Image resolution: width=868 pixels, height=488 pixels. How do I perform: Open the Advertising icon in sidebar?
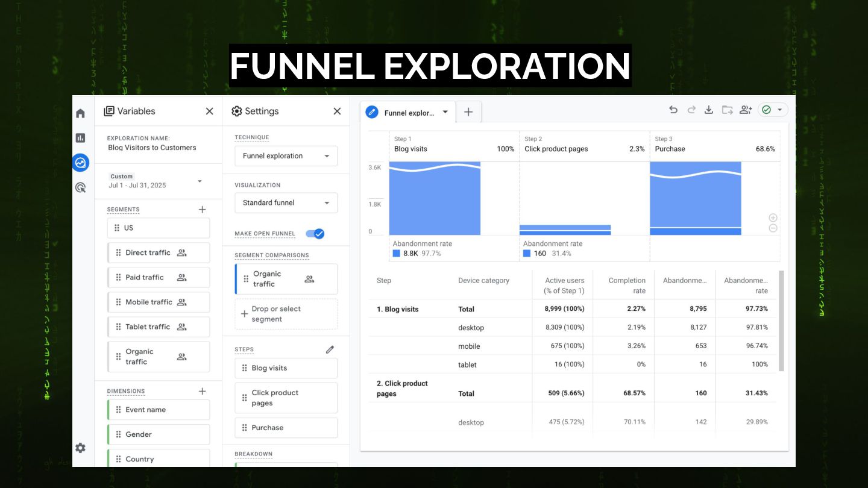(x=80, y=187)
